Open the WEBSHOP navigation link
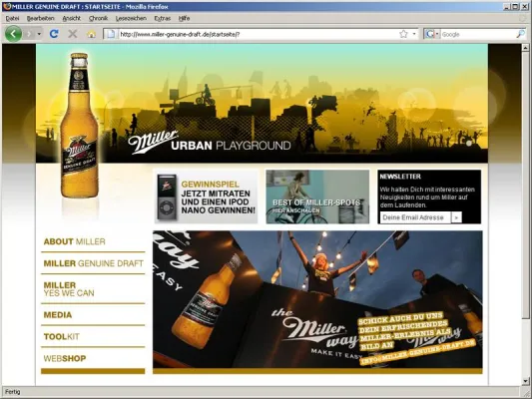 (x=65, y=358)
